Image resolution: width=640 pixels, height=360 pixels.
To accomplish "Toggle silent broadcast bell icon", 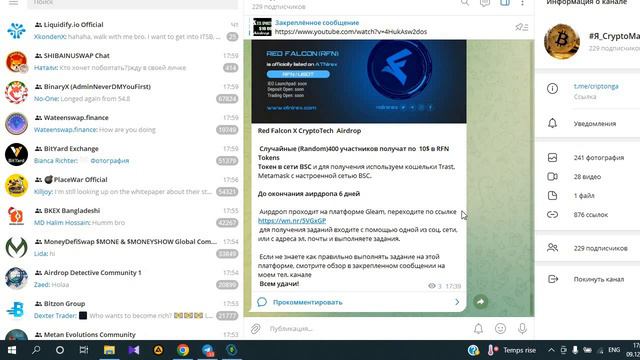I will (478, 329).
